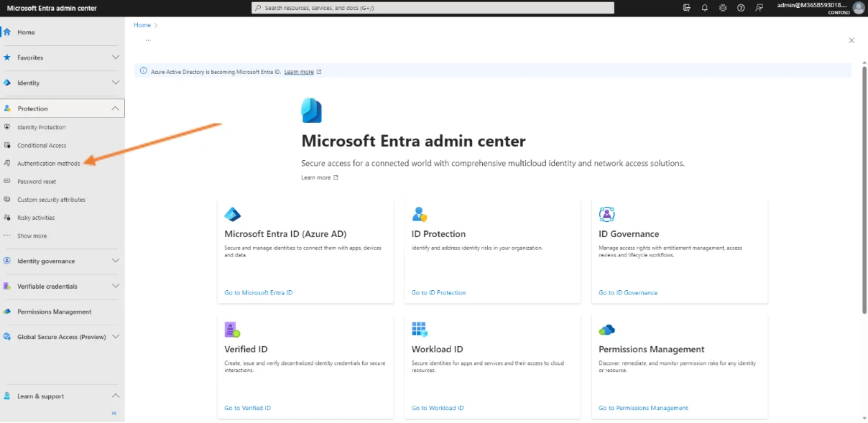868x423 pixels.
Task: Open Authentication methods in sidebar
Action: click(x=49, y=164)
